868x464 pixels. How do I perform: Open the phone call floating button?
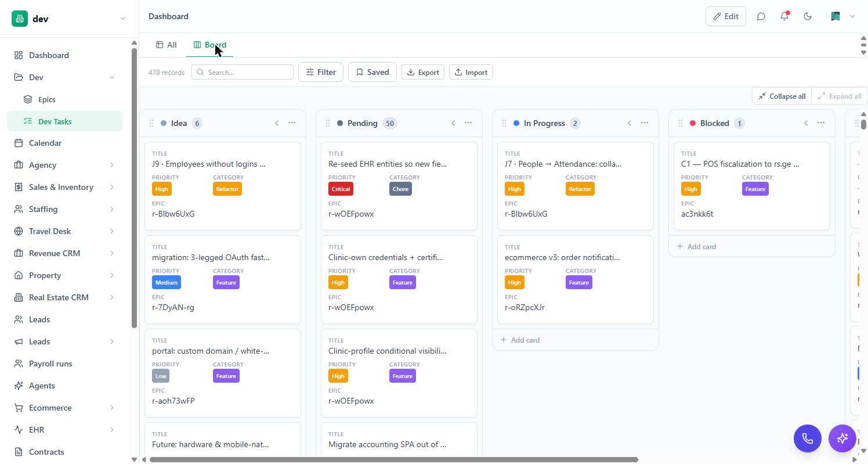click(808, 438)
